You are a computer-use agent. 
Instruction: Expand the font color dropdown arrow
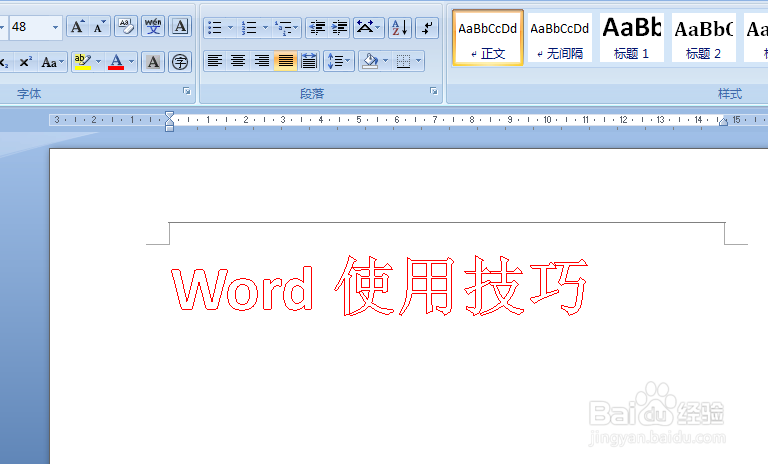coord(132,62)
